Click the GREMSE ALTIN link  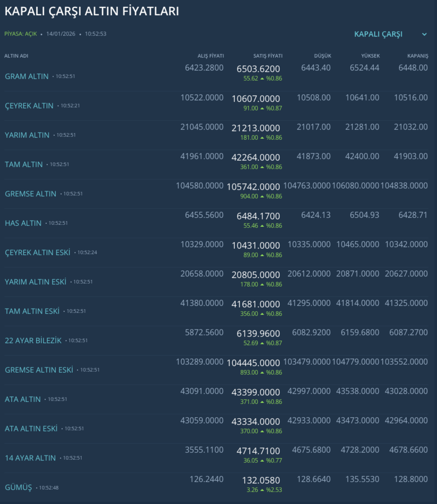(x=31, y=194)
